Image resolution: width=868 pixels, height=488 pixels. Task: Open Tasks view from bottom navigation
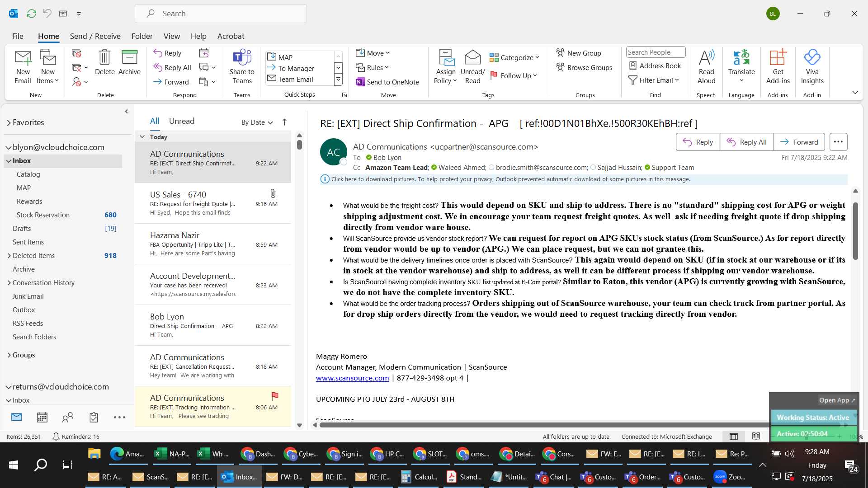(94, 417)
